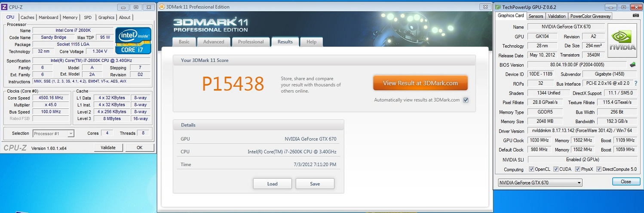The height and width of the screenshot is (213, 644).
Task: Open the Processor #1 selection dropdown
Action: pyautogui.click(x=54, y=134)
